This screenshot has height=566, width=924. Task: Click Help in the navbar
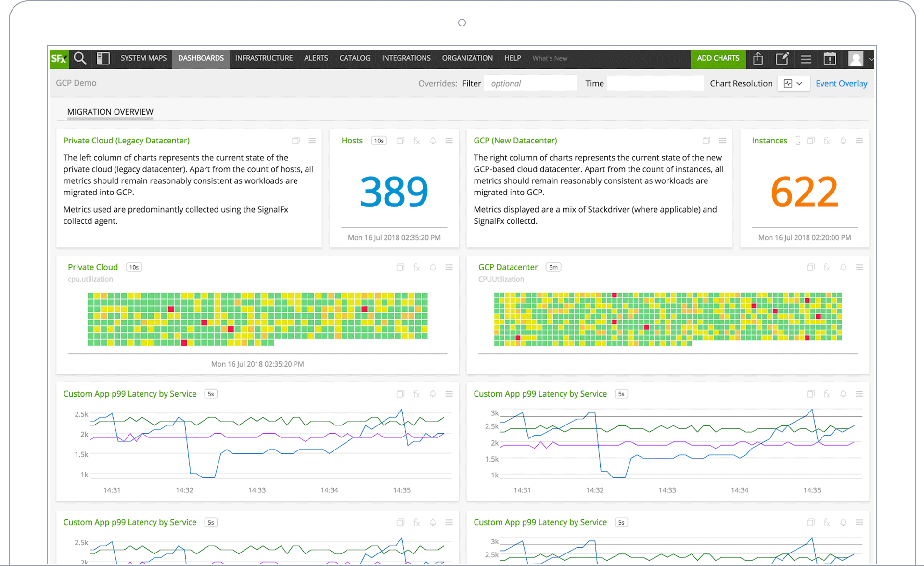tap(513, 58)
